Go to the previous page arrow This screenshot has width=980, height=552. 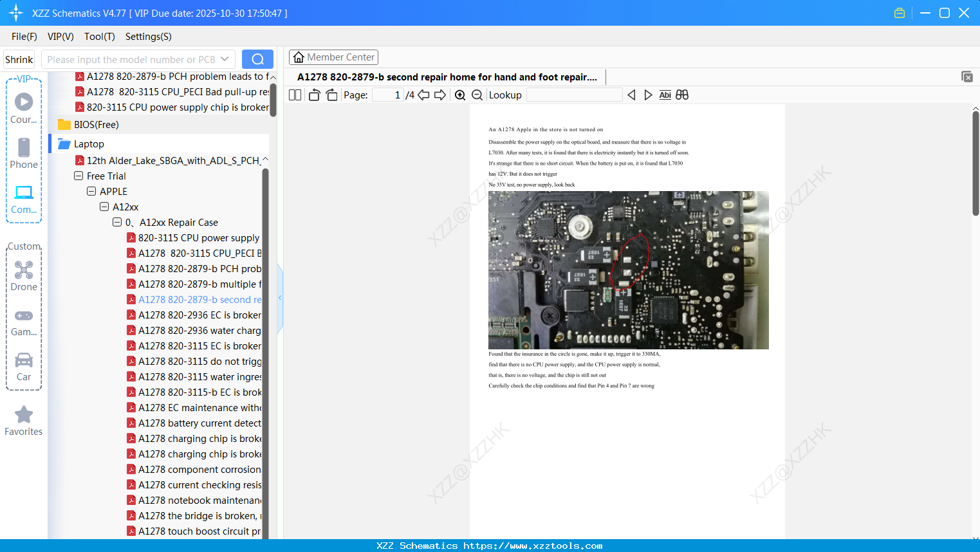(x=423, y=95)
